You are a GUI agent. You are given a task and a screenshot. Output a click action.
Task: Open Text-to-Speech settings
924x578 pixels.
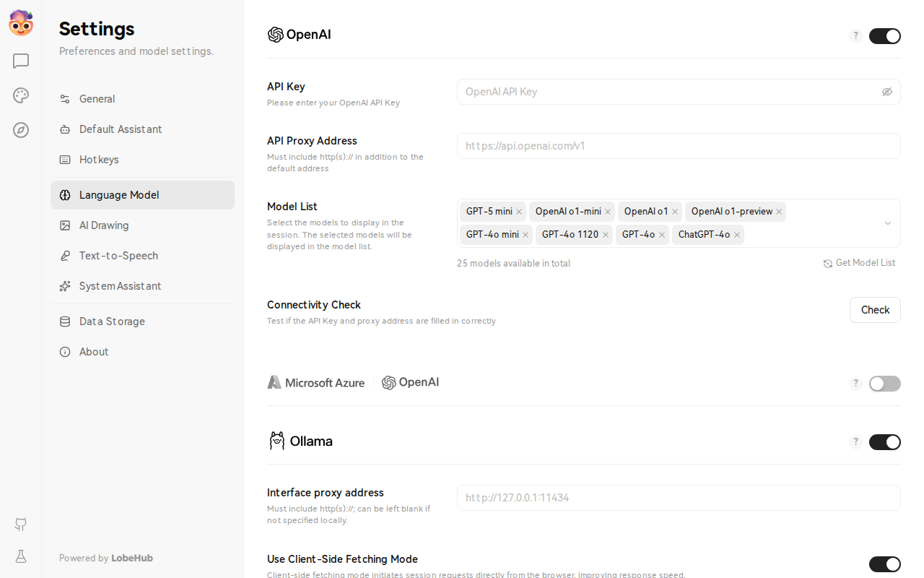(x=142, y=256)
